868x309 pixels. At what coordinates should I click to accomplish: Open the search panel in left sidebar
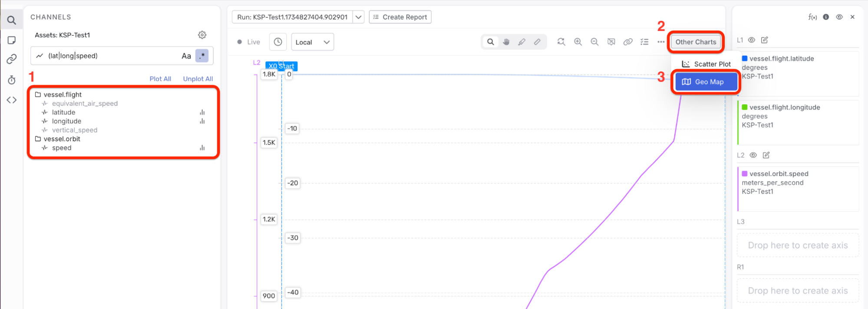(12, 20)
